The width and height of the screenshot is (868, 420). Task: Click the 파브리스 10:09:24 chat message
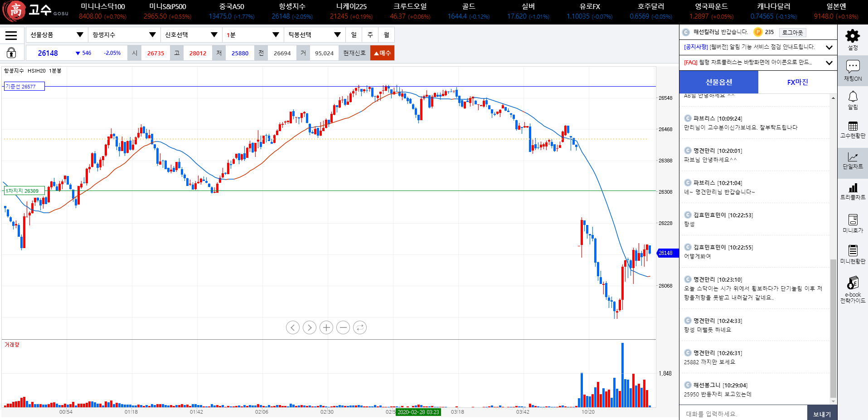pyautogui.click(x=755, y=123)
